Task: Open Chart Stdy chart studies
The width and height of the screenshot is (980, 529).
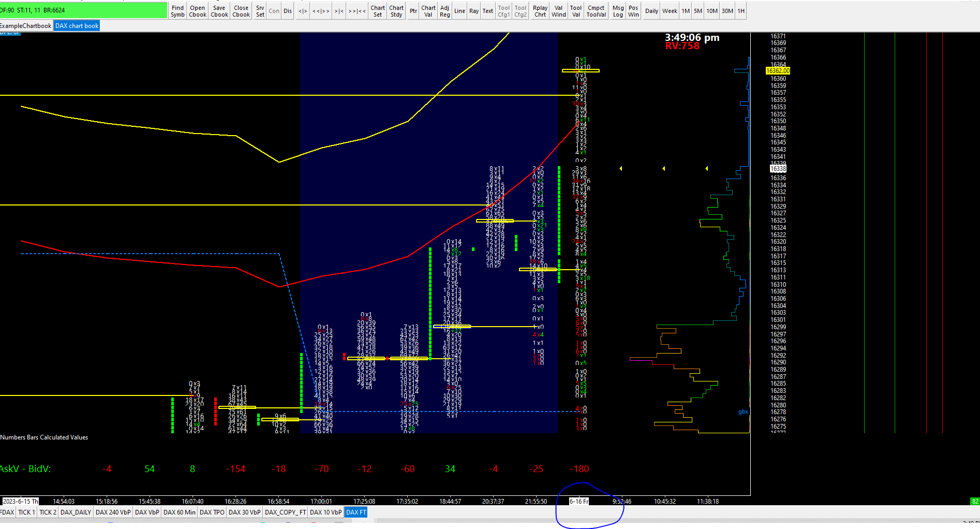Action: point(396,11)
